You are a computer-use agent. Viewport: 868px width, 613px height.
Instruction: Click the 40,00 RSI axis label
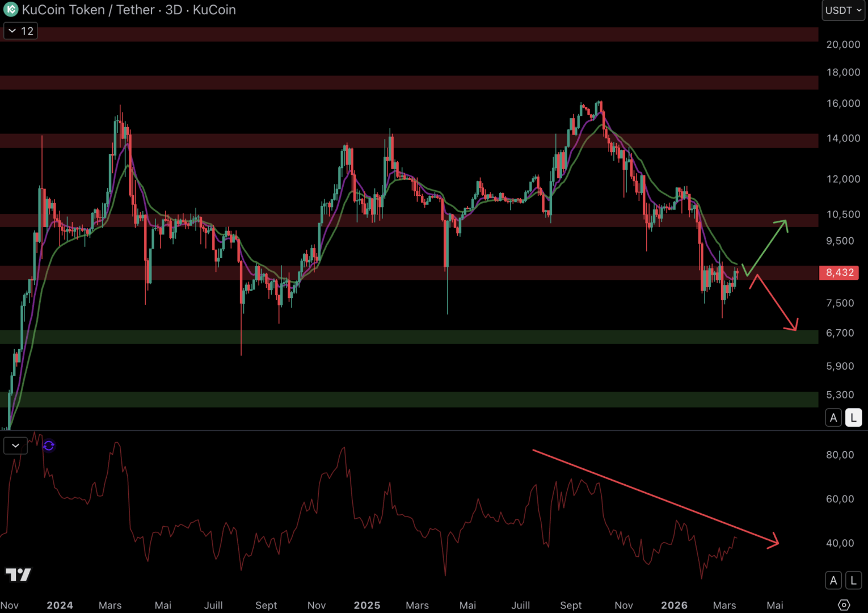pos(840,543)
